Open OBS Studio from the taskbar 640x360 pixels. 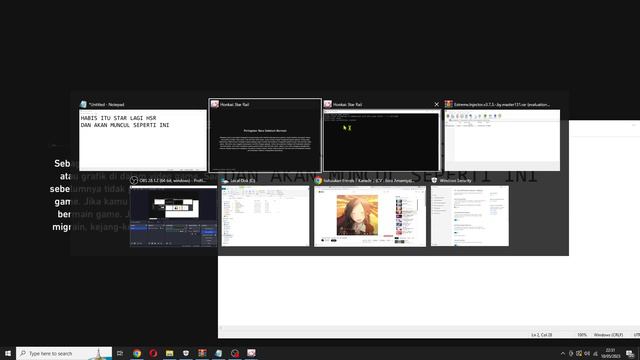[235, 353]
